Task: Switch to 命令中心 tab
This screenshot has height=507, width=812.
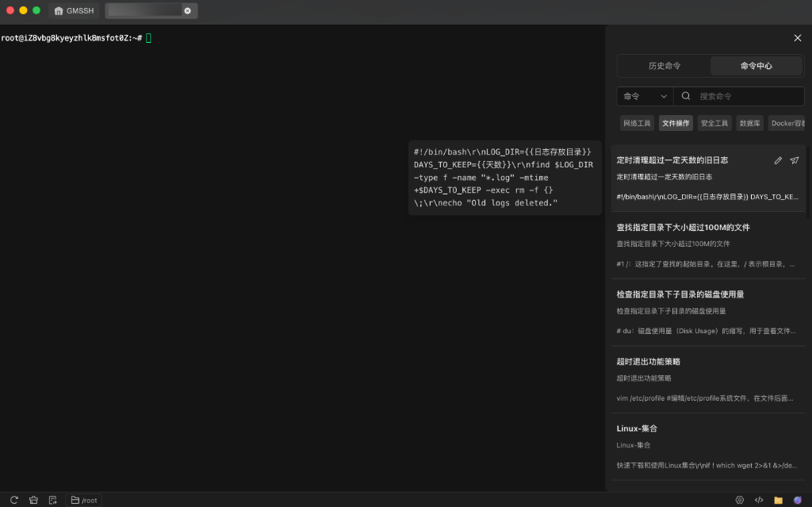Action: [756, 66]
